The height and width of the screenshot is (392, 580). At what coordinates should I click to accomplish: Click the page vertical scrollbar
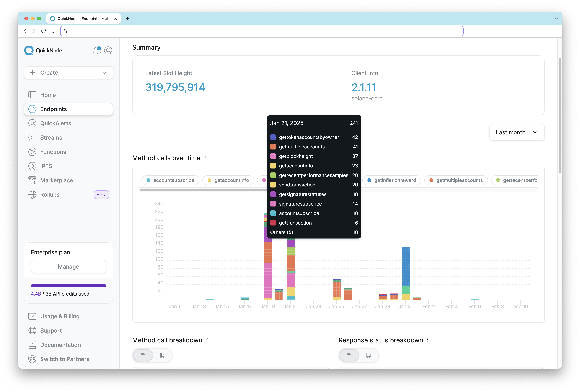point(560,116)
